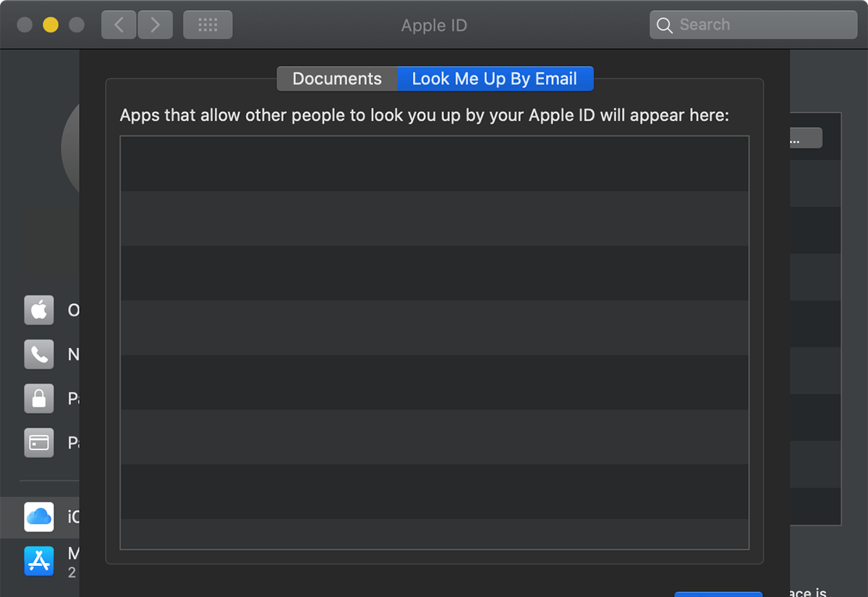Minimize the window with the yellow button
The image size is (868, 597).
(51, 25)
